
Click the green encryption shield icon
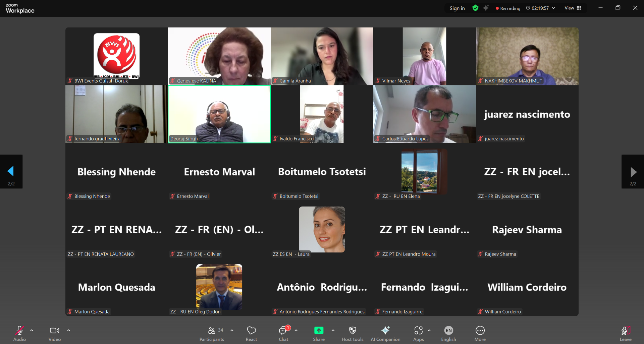coord(475,8)
